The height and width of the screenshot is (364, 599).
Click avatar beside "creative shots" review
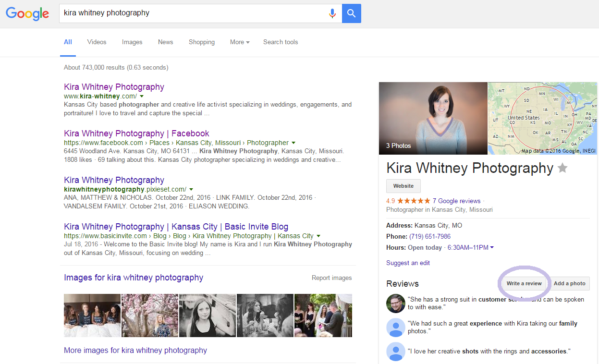coord(396,352)
